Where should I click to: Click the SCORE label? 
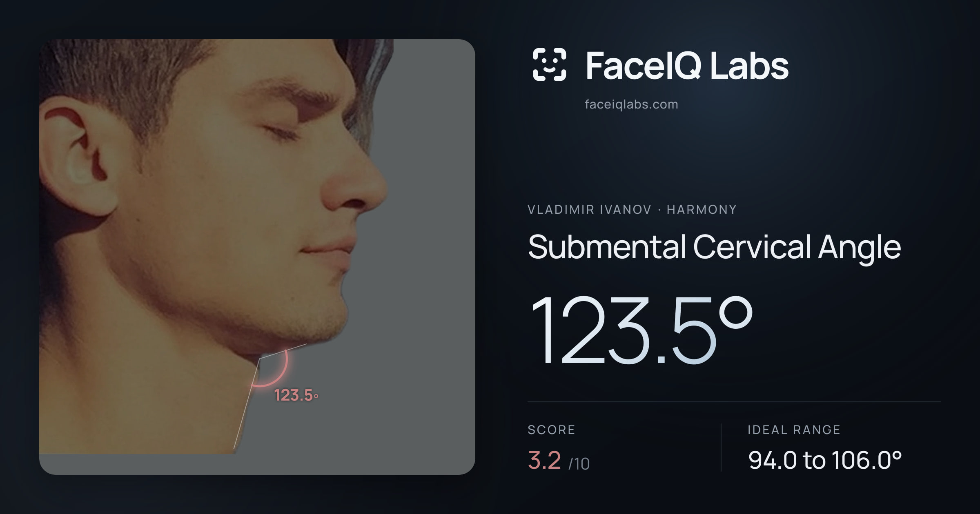(551, 430)
